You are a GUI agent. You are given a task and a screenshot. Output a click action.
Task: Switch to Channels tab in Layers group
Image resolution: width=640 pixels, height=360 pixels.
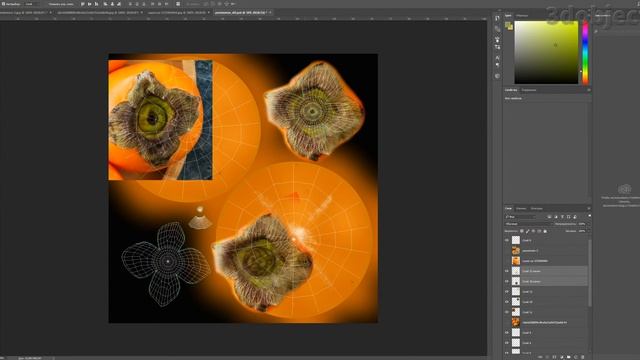pyautogui.click(x=521, y=209)
